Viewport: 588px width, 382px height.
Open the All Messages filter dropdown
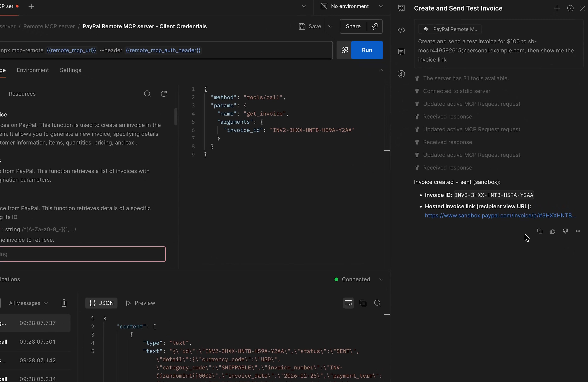click(x=28, y=303)
